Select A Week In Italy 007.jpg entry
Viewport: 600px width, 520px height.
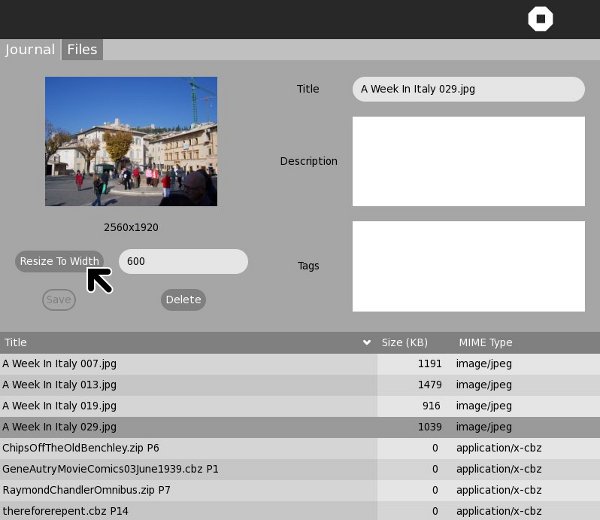point(60,364)
